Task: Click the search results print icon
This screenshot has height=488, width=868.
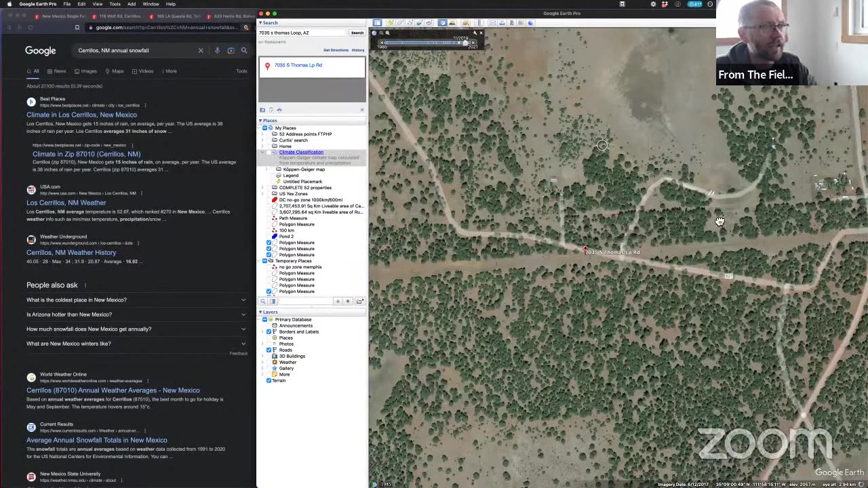Action: [279, 110]
